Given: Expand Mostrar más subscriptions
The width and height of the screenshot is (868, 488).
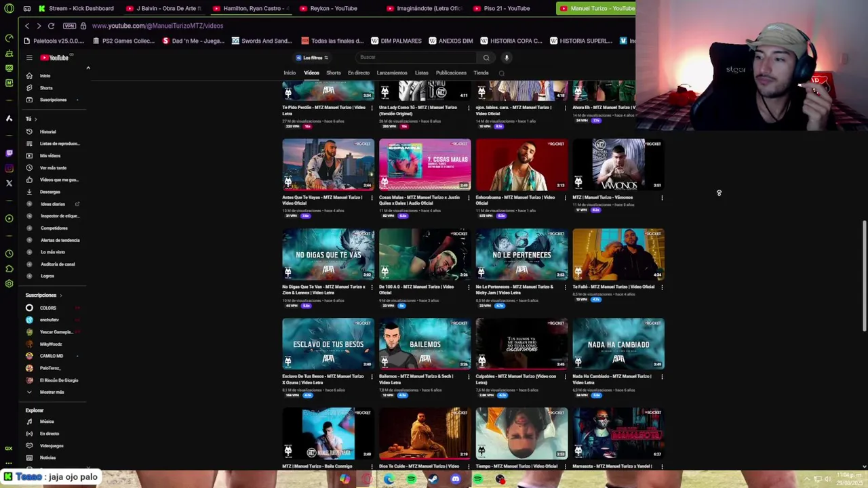Looking at the screenshot, I should tap(53, 392).
